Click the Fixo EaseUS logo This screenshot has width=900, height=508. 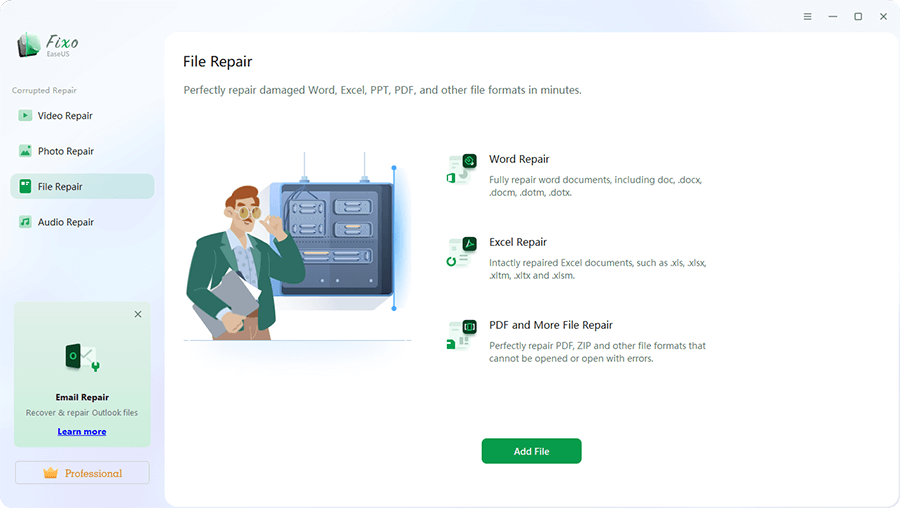(x=47, y=45)
